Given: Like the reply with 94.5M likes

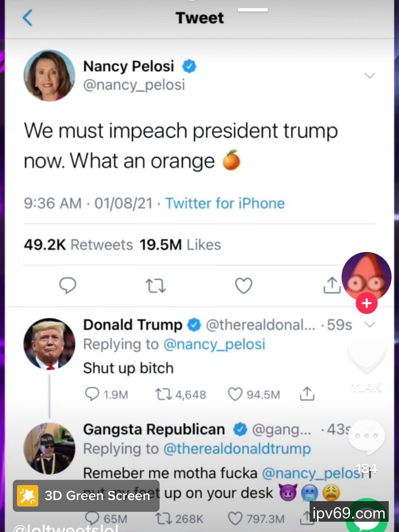Looking at the screenshot, I should (235, 394).
